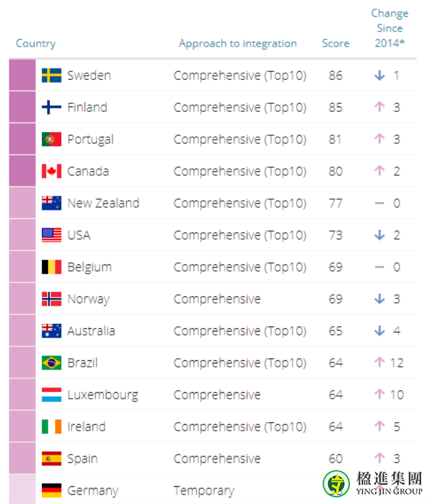Sort by the Country column header

36,43
